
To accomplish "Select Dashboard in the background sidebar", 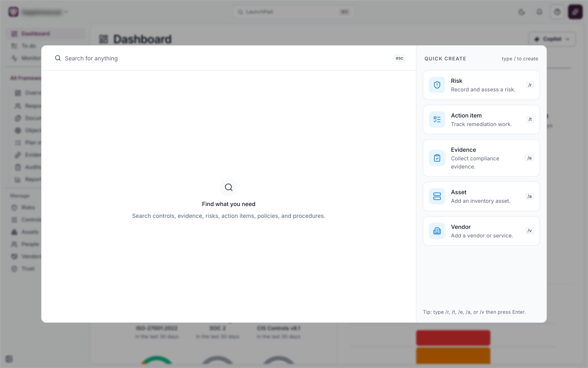I will (x=45, y=34).
